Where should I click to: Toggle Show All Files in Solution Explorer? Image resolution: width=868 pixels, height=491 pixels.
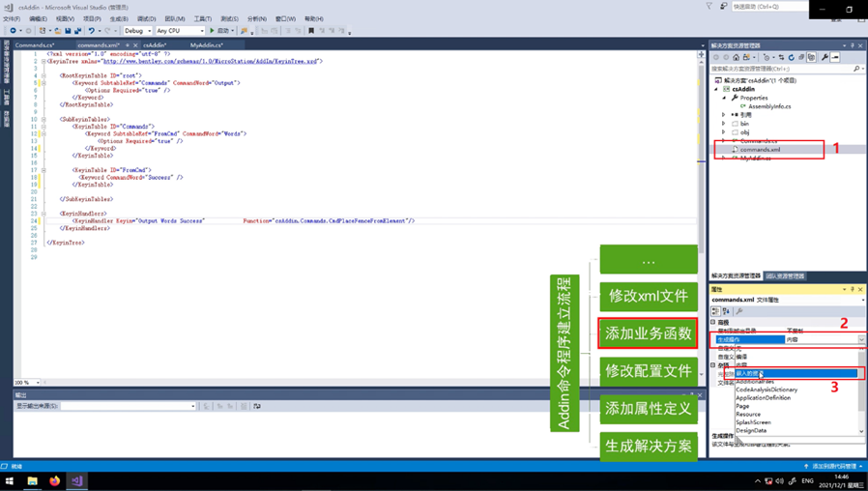pyautogui.click(x=812, y=57)
